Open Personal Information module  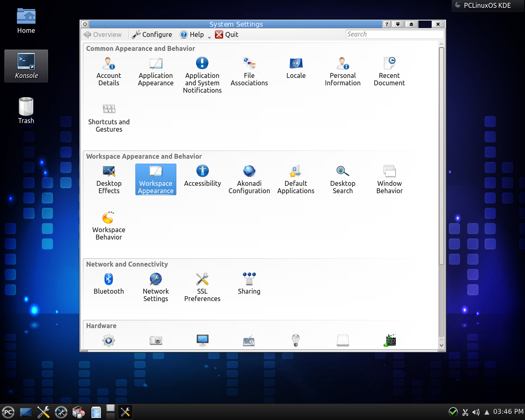[342, 72]
